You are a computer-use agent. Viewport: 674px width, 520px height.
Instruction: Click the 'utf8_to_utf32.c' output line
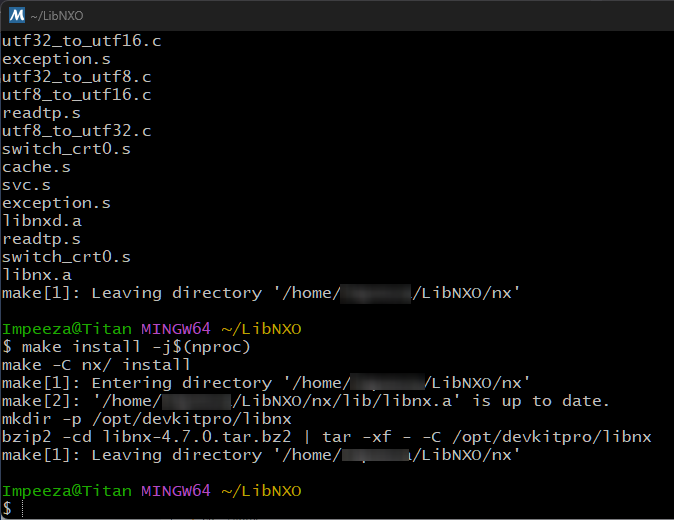pyautogui.click(x=77, y=131)
